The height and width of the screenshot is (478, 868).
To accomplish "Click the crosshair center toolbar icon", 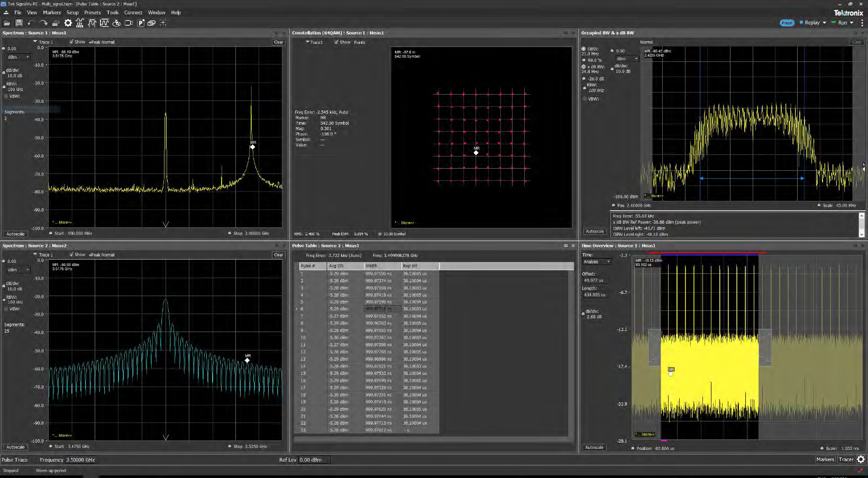I will (x=163, y=23).
